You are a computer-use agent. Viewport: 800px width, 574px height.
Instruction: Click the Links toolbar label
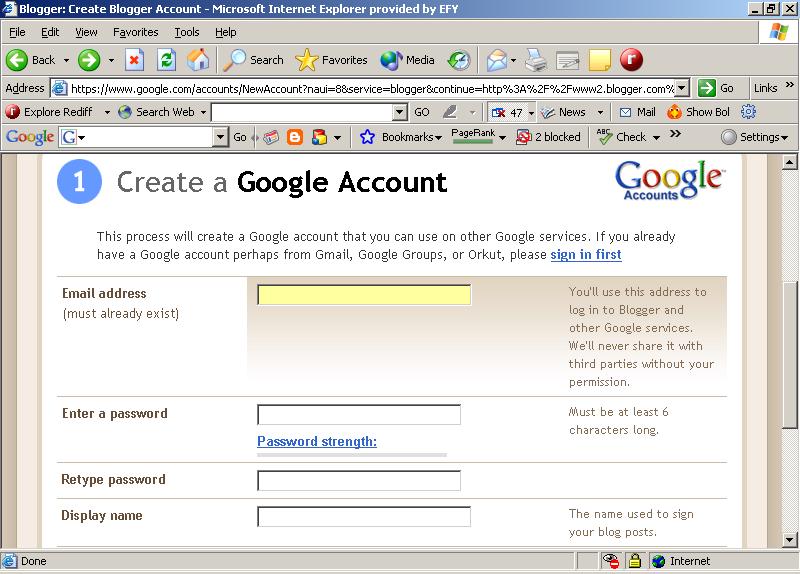click(x=765, y=88)
